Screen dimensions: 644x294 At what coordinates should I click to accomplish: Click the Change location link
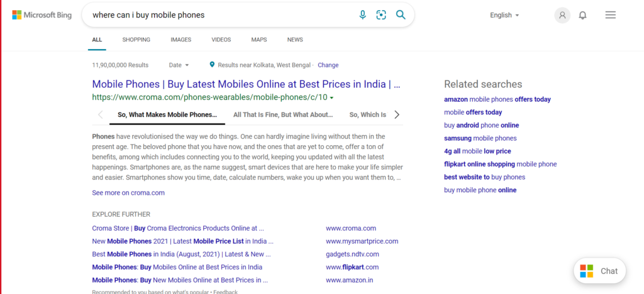tap(328, 65)
